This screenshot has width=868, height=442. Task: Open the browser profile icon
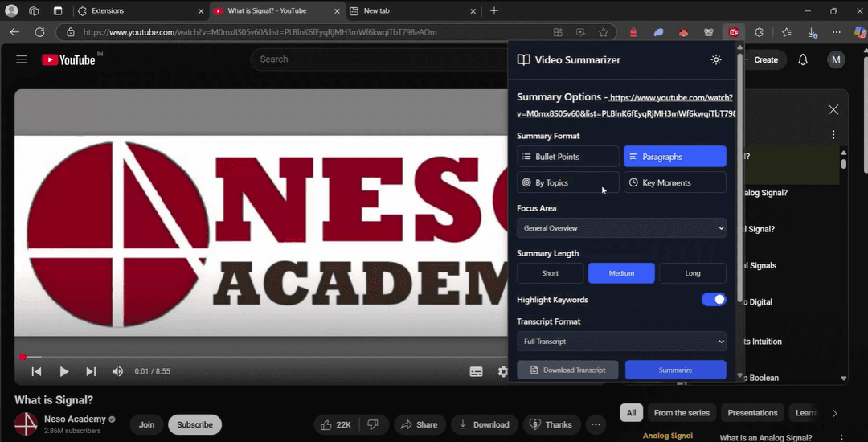pos(11,10)
